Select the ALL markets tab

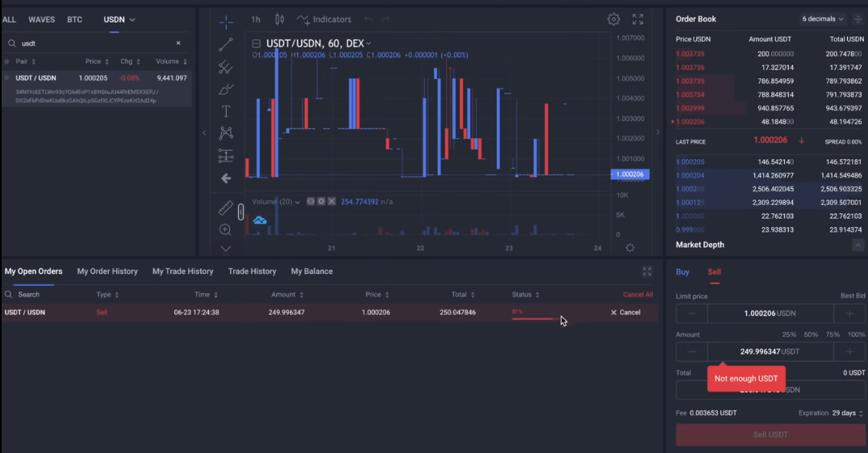pyautogui.click(x=9, y=19)
